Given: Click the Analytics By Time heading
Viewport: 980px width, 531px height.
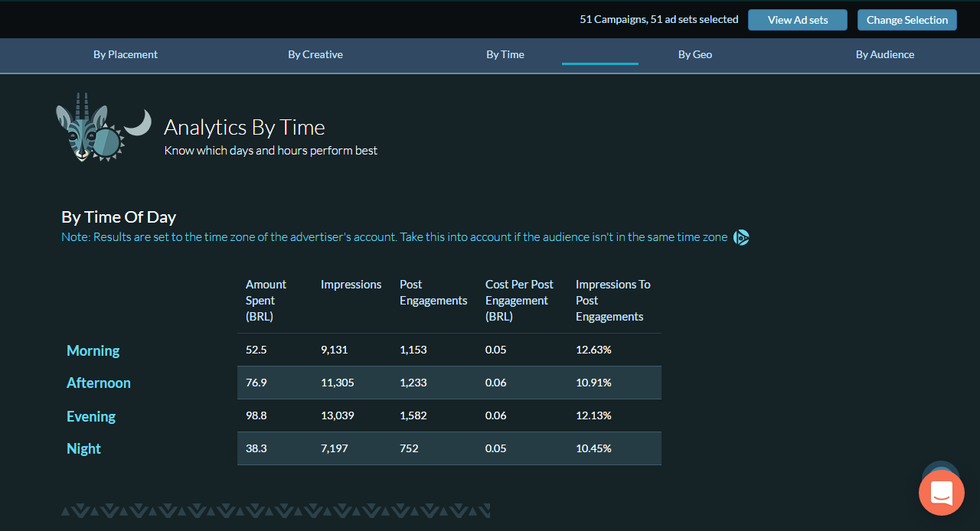Looking at the screenshot, I should 244,127.
